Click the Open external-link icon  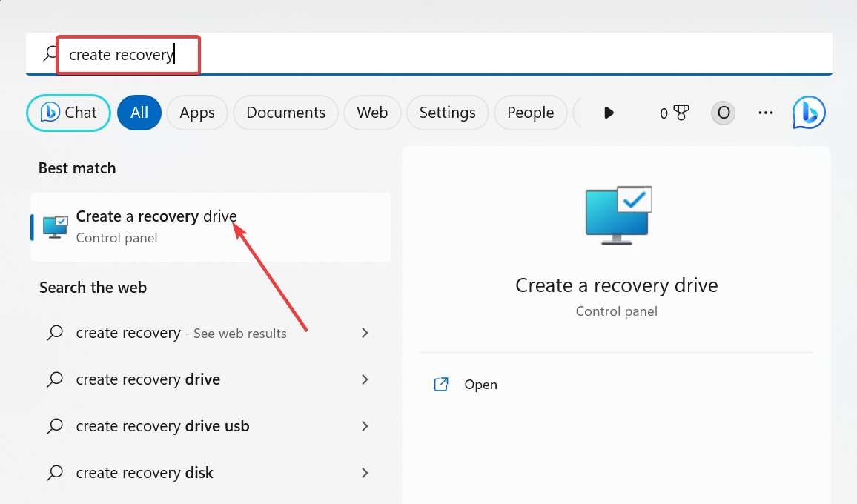click(441, 385)
